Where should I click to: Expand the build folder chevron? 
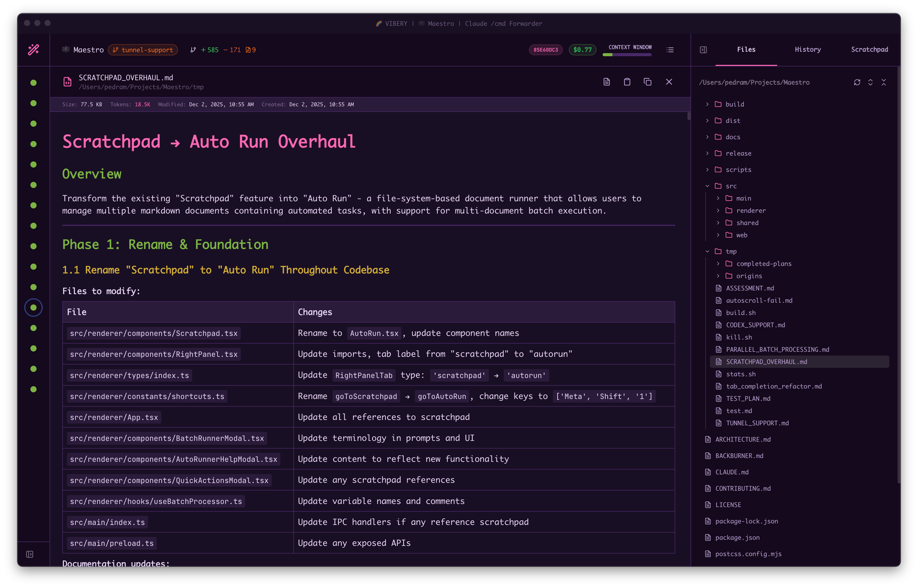point(707,104)
